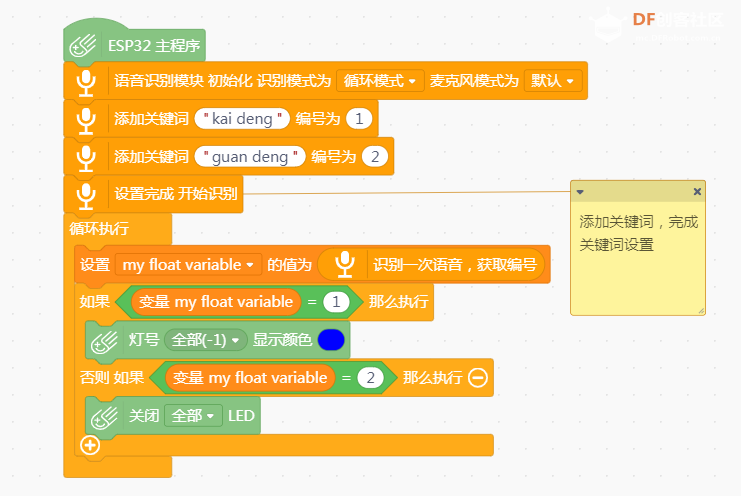Viewport: 741px width, 496px height.
Task: Click the resize handle of comment note
Action: [701, 310]
